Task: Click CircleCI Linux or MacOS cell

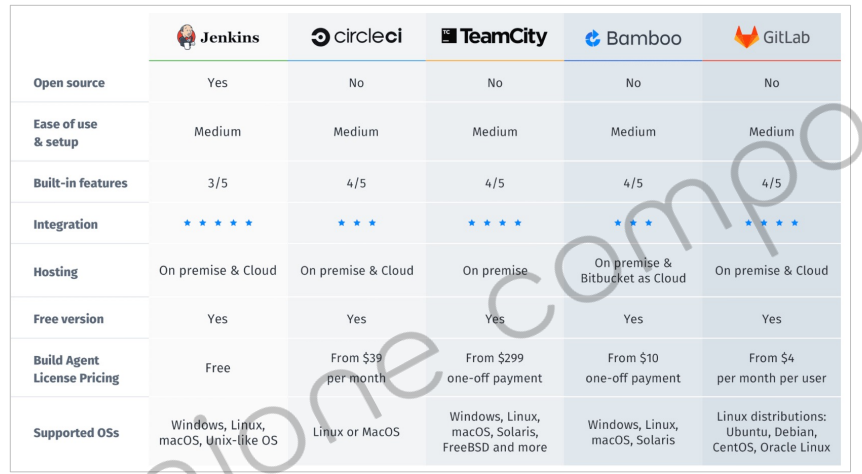Action: (356, 432)
